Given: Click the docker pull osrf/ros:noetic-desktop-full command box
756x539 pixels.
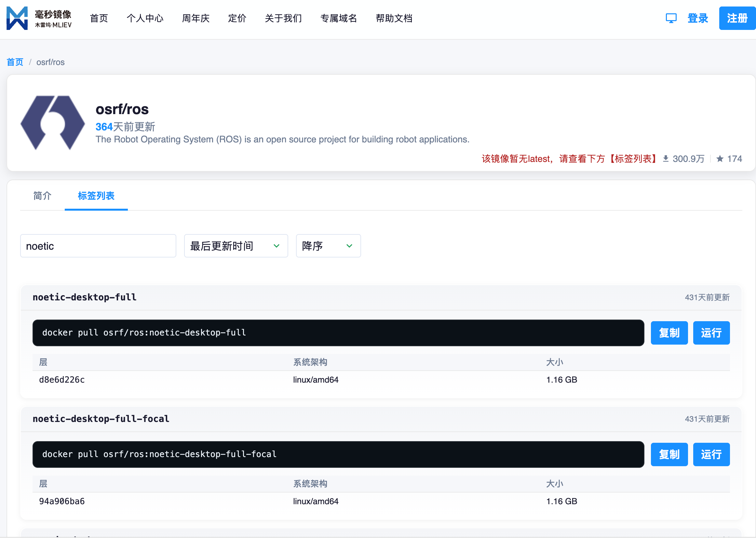Looking at the screenshot, I should 338,333.
